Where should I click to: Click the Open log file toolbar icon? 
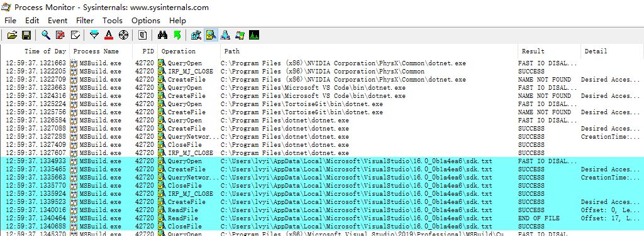[12, 35]
